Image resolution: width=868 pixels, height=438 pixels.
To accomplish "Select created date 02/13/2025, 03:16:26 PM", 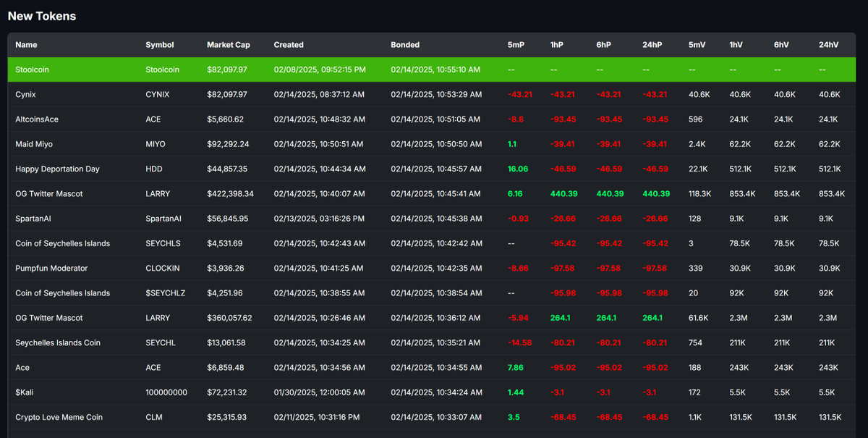I will pyautogui.click(x=319, y=219).
